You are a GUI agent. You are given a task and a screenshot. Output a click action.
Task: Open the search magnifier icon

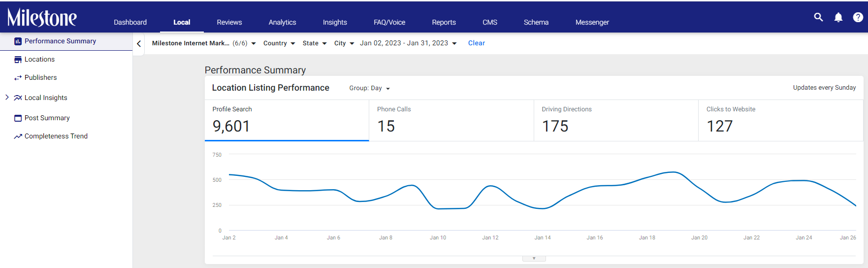(x=818, y=17)
